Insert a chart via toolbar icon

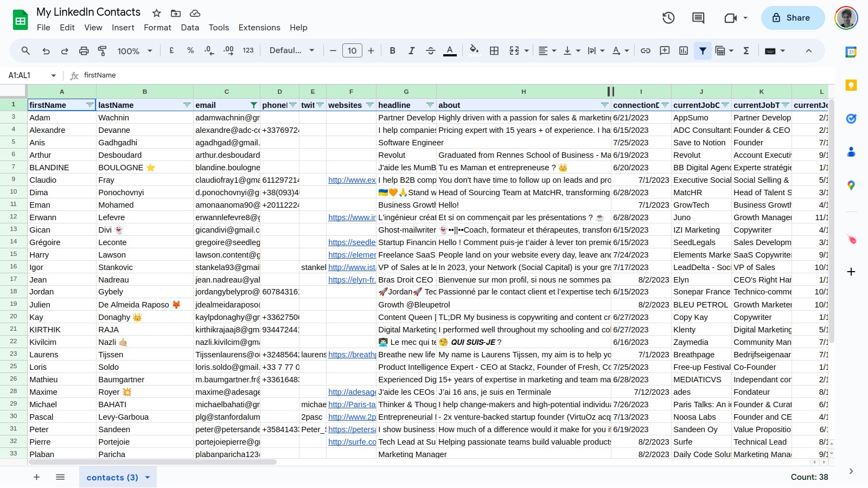(x=684, y=50)
